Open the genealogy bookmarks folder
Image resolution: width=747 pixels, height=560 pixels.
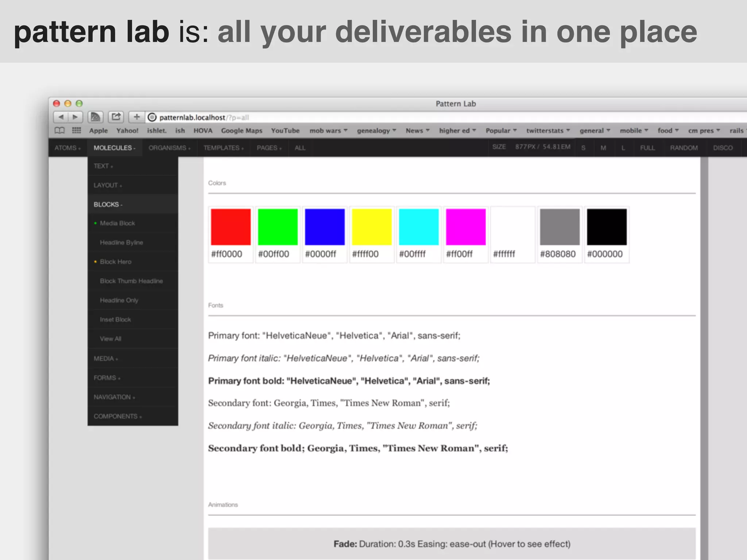click(376, 131)
